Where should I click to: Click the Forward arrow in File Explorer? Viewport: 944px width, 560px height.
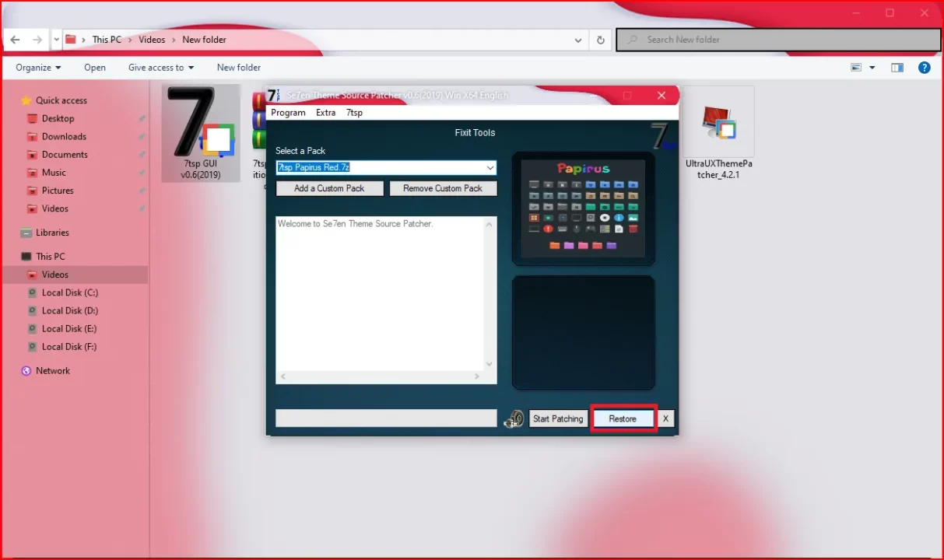click(37, 40)
